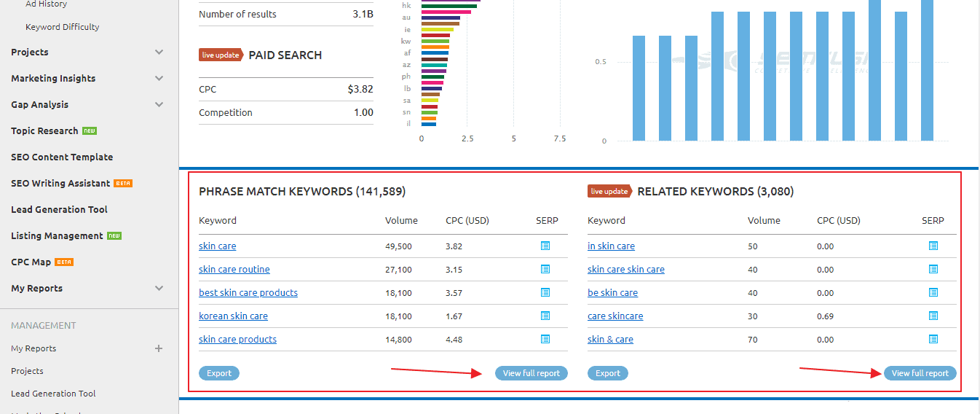Screen dimensions: 980x414
Task: View SERP snapshot for 'in skin care'
Action: coord(933,246)
